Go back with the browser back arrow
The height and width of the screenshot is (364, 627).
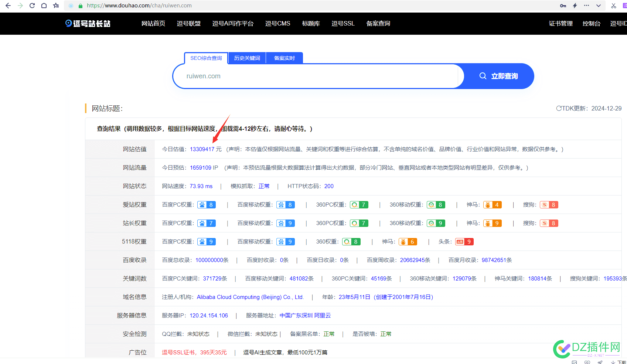8,6
